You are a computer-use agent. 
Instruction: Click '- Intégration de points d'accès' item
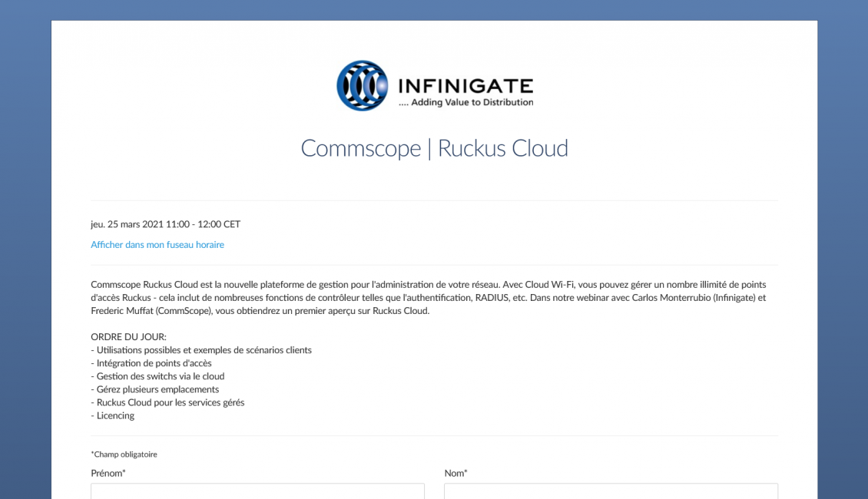point(151,363)
